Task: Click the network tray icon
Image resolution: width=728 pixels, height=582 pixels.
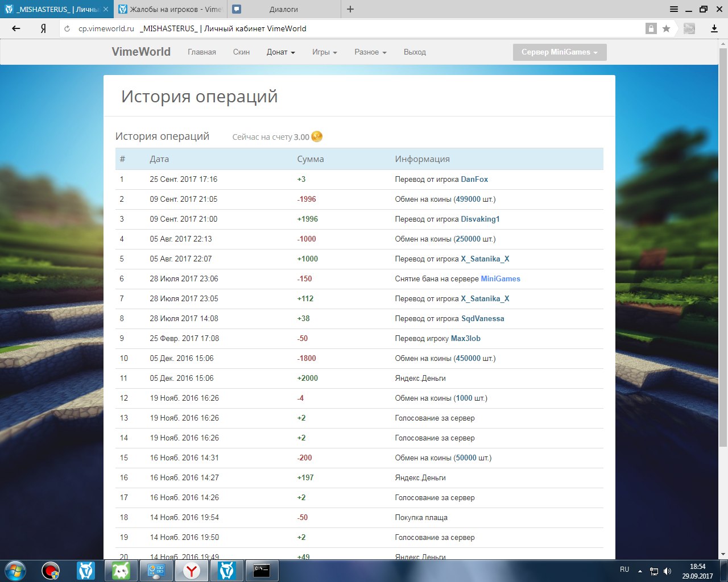Action: pos(654,571)
